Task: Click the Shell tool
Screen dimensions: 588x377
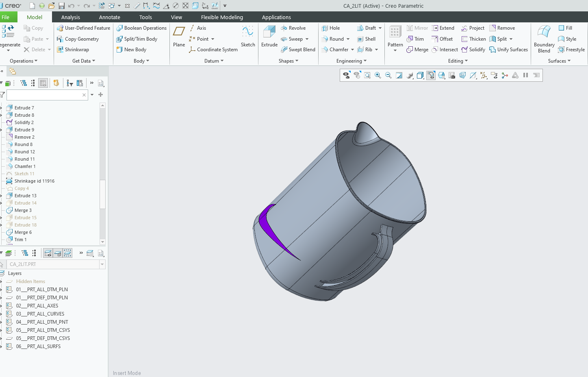Action: (366, 39)
